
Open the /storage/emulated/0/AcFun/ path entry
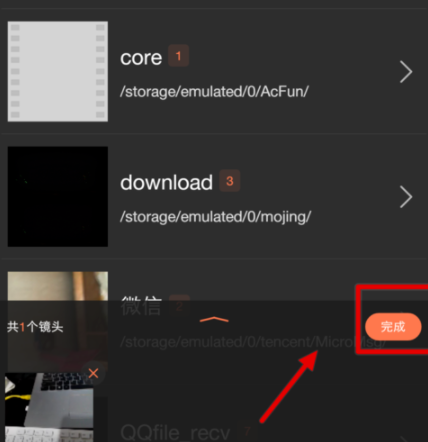click(214, 91)
